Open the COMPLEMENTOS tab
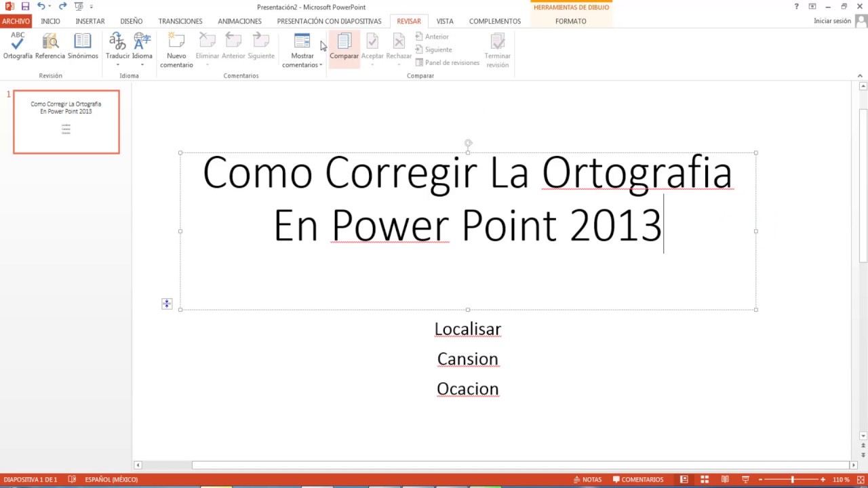 [495, 21]
